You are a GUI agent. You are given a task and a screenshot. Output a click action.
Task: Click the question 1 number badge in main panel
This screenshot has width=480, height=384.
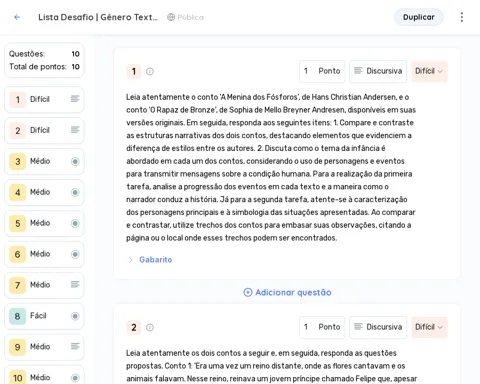(x=134, y=71)
